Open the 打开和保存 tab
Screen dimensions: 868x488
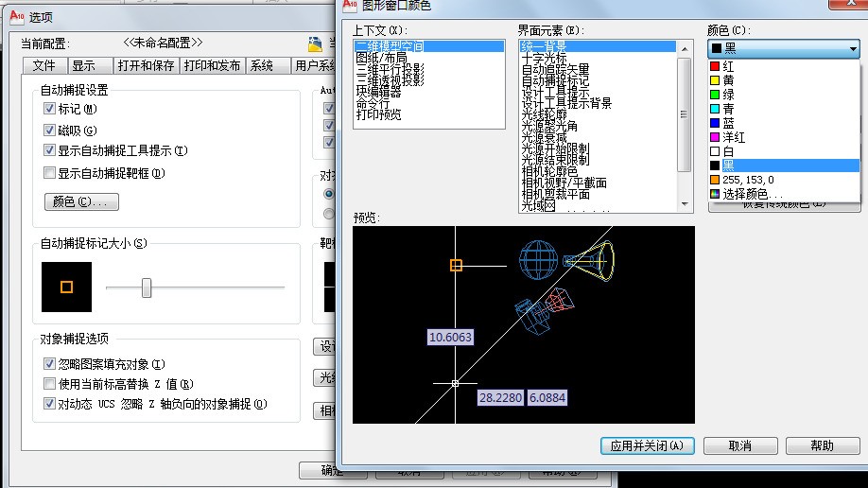[x=147, y=65]
